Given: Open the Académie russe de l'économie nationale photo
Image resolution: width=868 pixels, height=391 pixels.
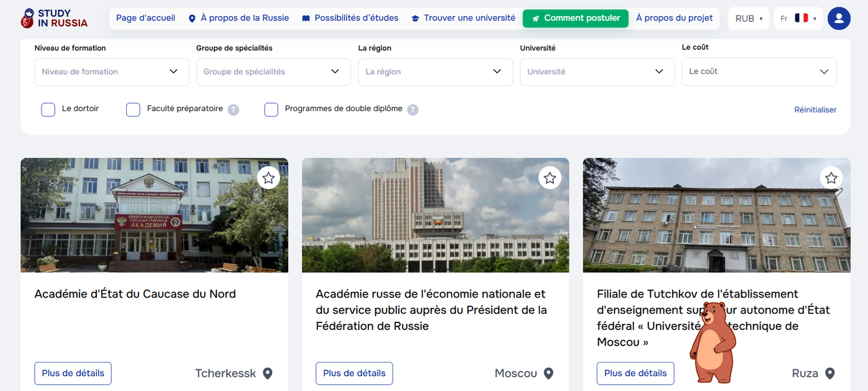Looking at the screenshot, I should tap(435, 215).
